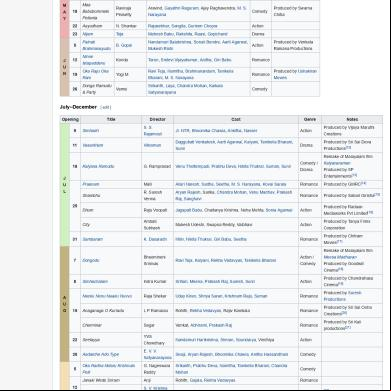Follow the Gayatri Raguram cast link
This screenshot has width=391, height=391.
pyautogui.click(x=181, y=8)
